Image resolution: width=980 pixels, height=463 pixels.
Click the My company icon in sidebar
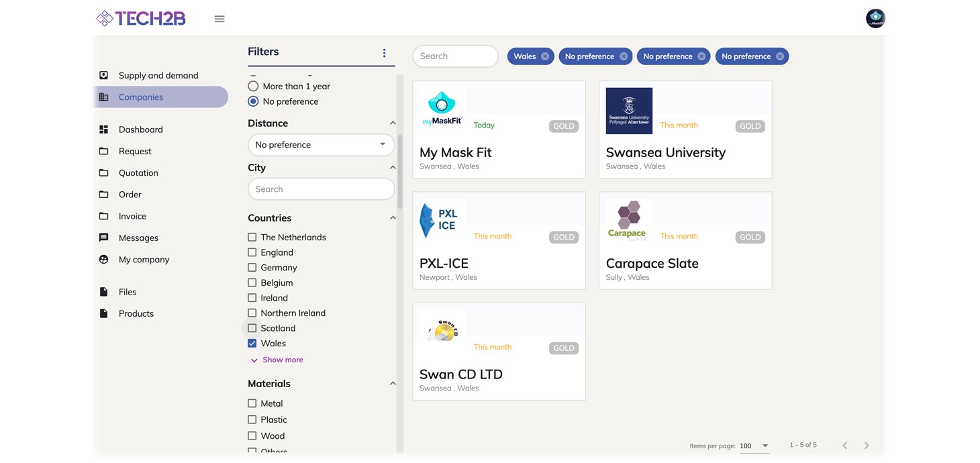click(103, 260)
